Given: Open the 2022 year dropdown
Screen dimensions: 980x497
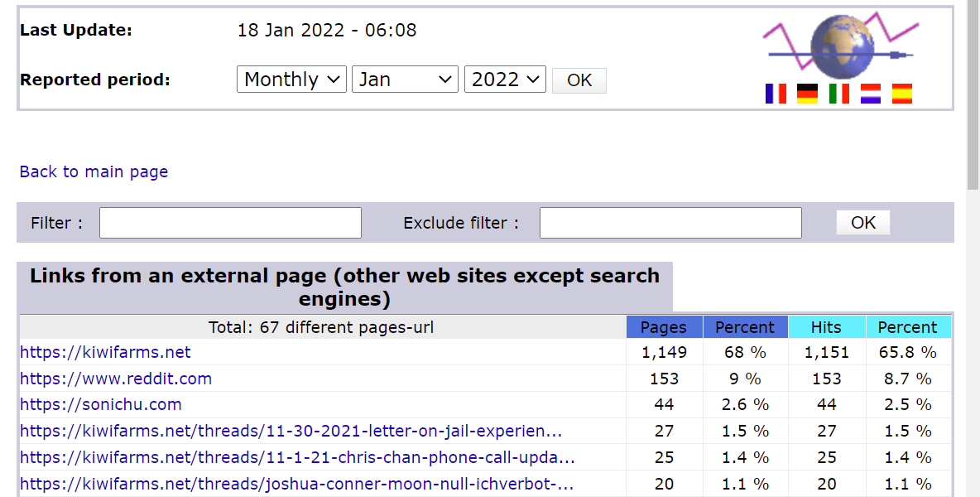Looking at the screenshot, I should 505,80.
